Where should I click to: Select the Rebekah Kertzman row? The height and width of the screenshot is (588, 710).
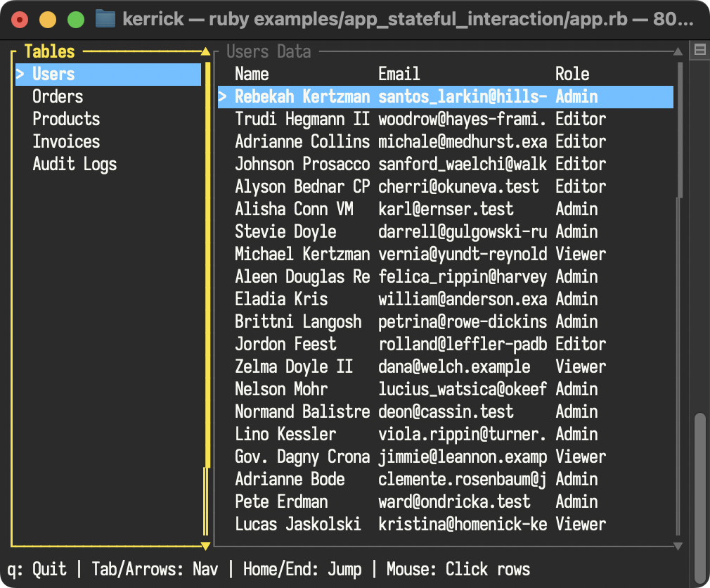pyautogui.click(x=446, y=97)
